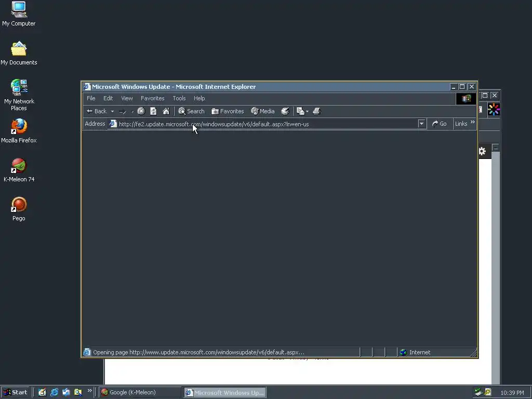The image size is (532, 399).
Task: Click the IE title bar icon
Action: (87, 87)
